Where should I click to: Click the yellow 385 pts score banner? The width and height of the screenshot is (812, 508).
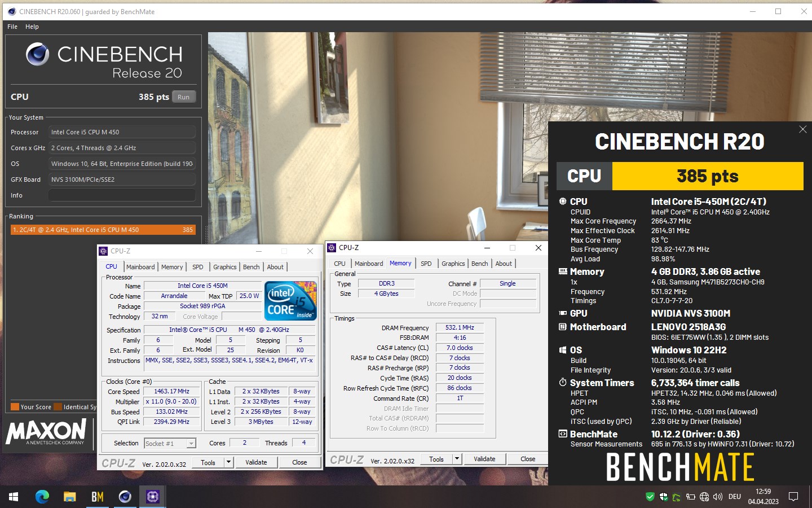[x=708, y=176]
